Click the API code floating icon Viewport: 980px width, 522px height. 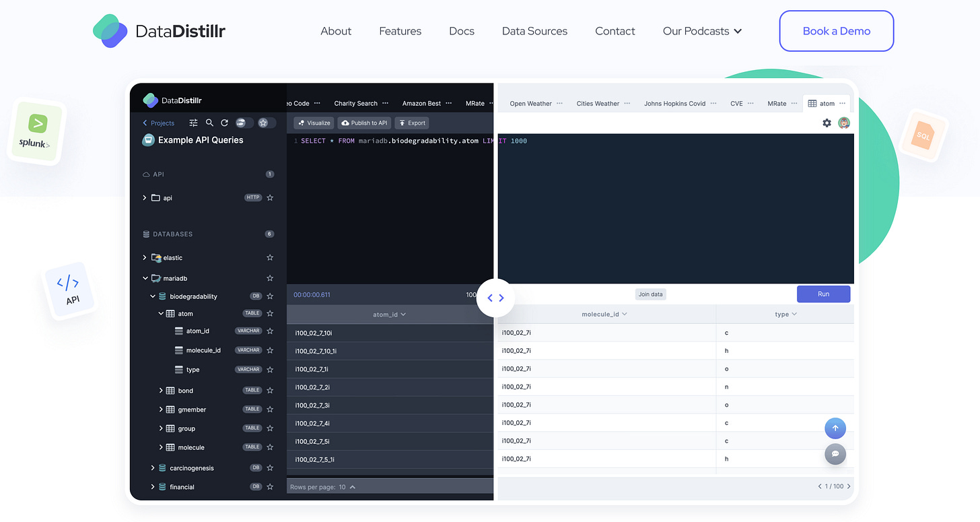(x=69, y=290)
